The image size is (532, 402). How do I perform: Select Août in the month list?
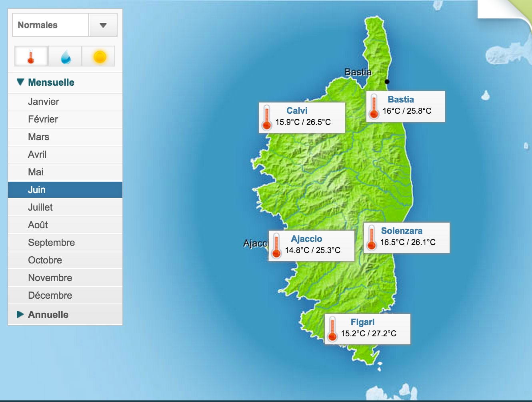(65, 225)
